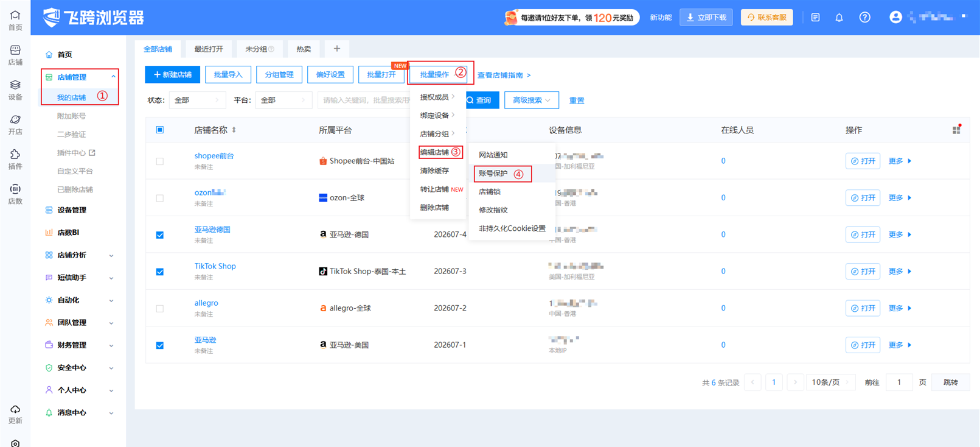
Task: Click the 飞跨浏览器 logo
Action: click(x=93, y=18)
